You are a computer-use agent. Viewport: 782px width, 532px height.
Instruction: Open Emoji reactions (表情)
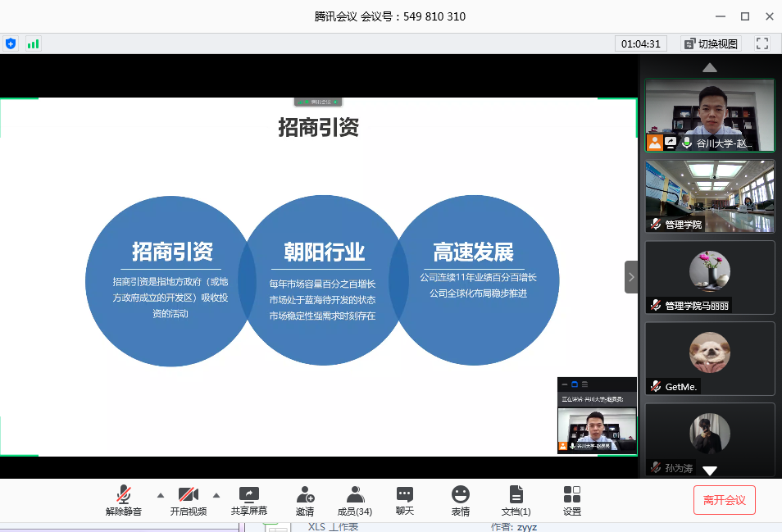(461, 499)
